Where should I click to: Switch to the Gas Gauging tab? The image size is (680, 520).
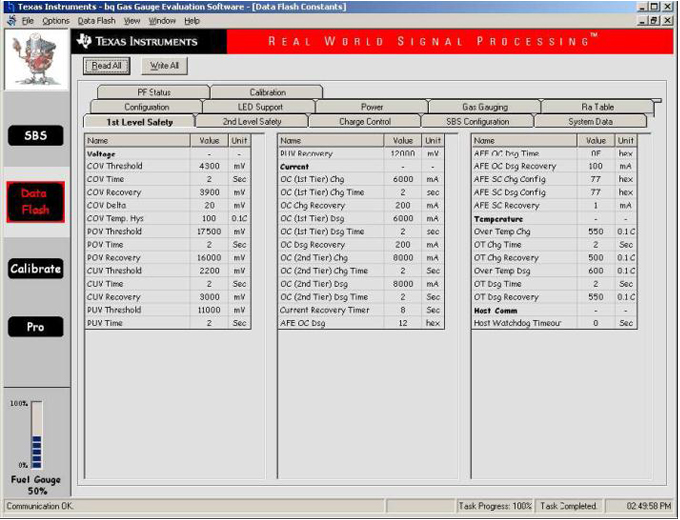(x=485, y=107)
